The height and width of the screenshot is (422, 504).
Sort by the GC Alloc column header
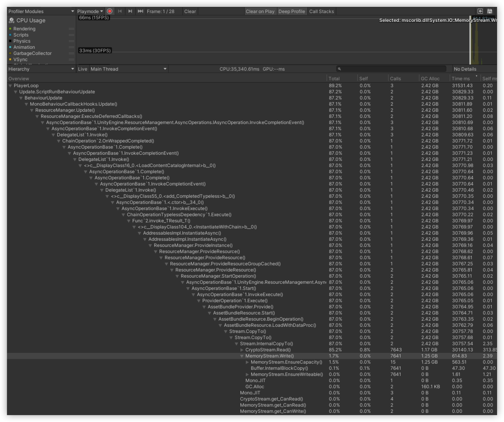(x=434, y=79)
